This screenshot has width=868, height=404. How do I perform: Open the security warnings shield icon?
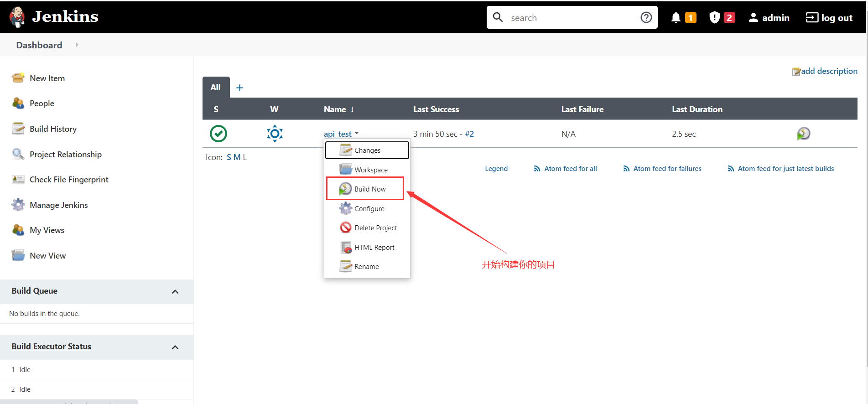(714, 18)
